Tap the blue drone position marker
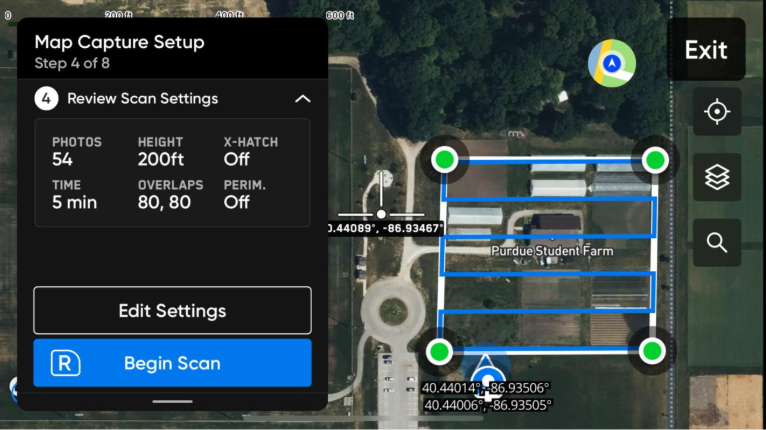The image size is (766, 430). (x=487, y=377)
